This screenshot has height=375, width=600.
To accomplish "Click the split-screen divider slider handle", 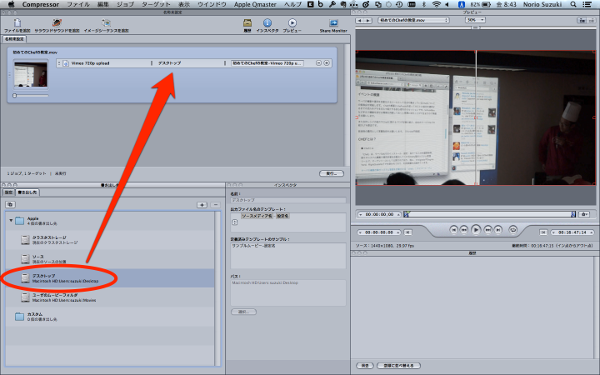I will click(476, 28).
